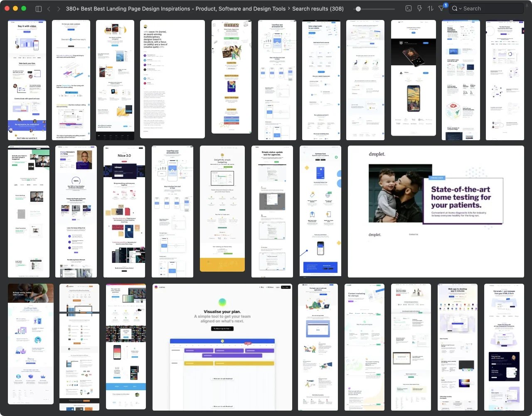This screenshot has width=532, height=416.
Task: Select the 'Niice 3.0' landing page thumbnail
Action: (x=124, y=211)
